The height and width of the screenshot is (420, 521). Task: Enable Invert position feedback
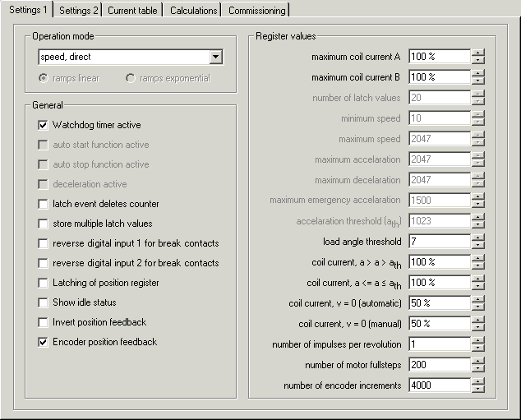point(43,322)
